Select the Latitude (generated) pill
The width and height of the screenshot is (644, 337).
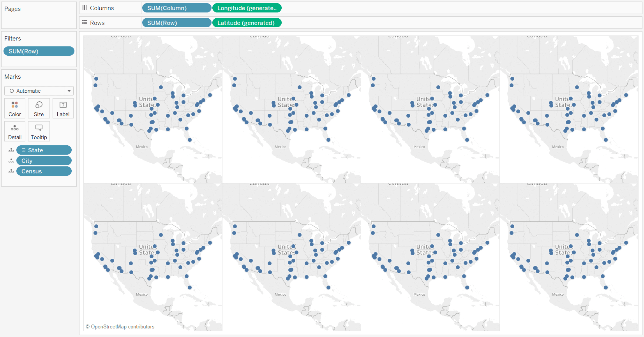[247, 23]
